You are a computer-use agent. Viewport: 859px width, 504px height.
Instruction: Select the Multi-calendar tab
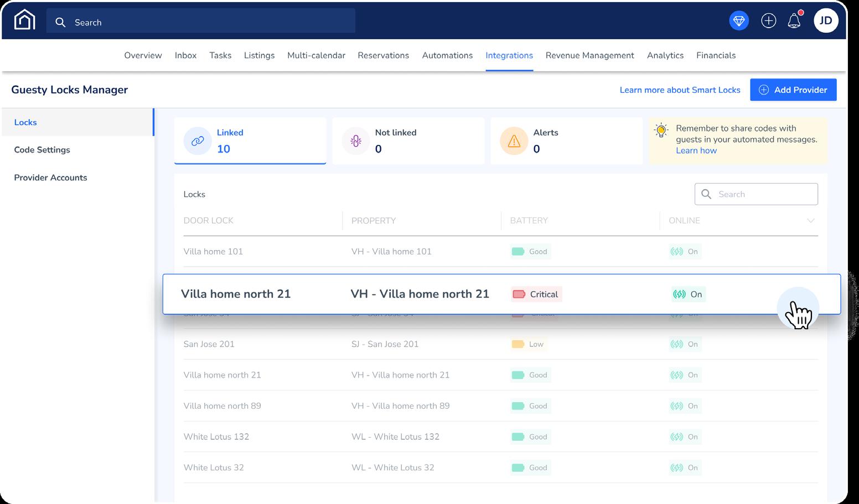pos(316,55)
